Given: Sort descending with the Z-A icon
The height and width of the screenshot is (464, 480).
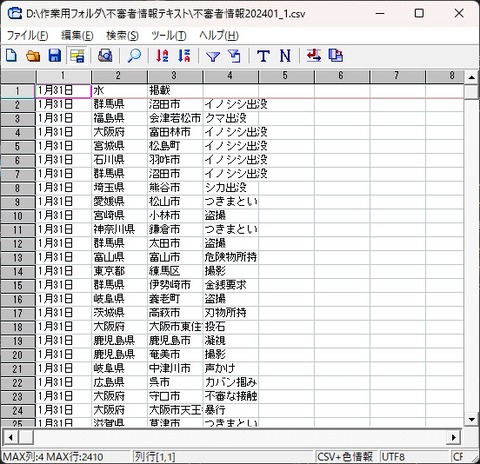Looking at the screenshot, I should [x=184, y=56].
